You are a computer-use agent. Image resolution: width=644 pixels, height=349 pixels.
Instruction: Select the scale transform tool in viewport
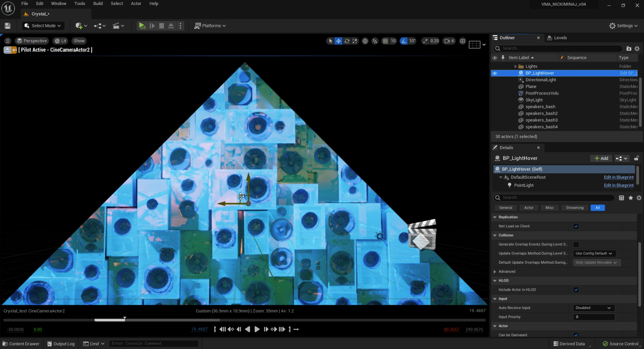pos(355,41)
